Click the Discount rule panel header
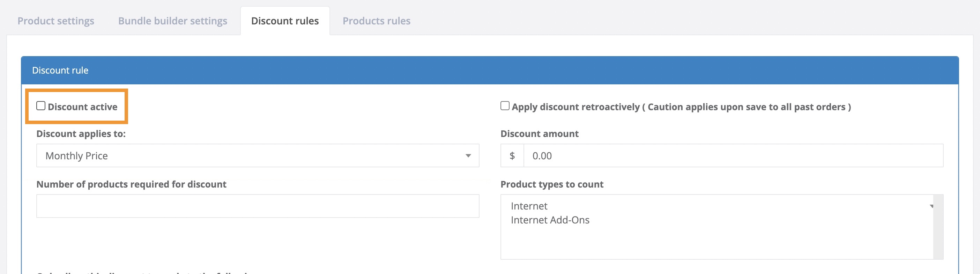 click(x=489, y=70)
